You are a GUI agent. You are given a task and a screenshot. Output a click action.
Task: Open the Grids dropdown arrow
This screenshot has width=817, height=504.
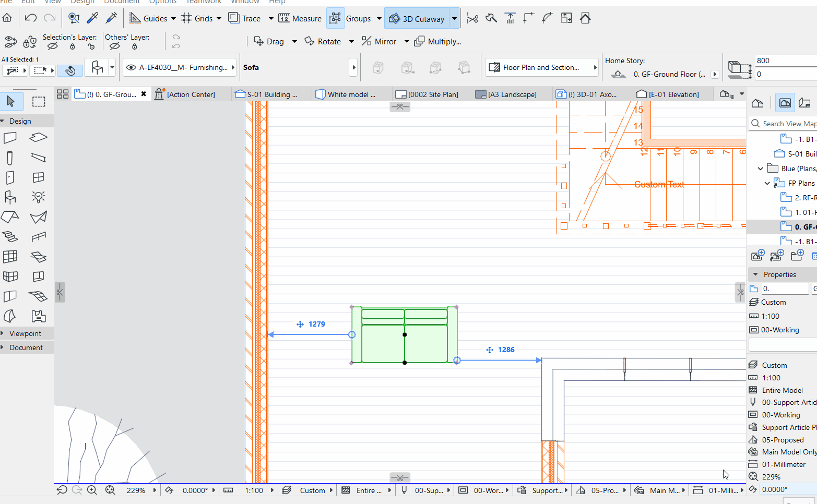pyautogui.click(x=219, y=19)
